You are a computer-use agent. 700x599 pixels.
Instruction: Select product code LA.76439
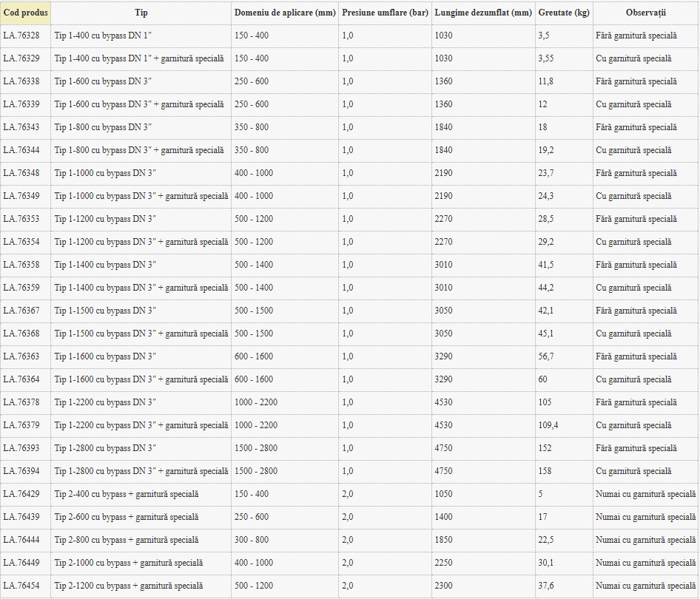[x=21, y=517]
